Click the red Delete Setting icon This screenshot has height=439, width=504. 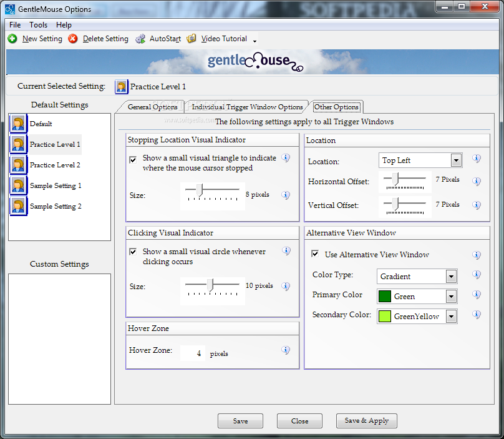pos(73,39)
